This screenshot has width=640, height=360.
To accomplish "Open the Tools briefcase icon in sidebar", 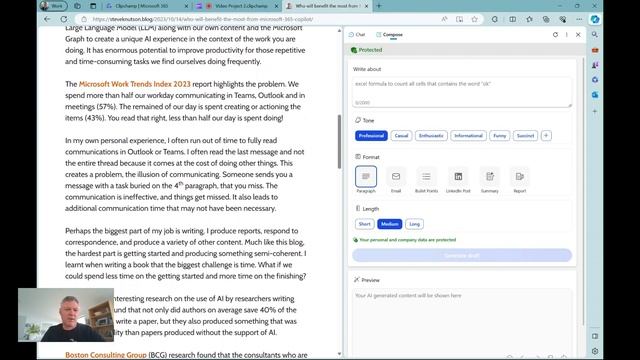I will click(x=595, y=50).
